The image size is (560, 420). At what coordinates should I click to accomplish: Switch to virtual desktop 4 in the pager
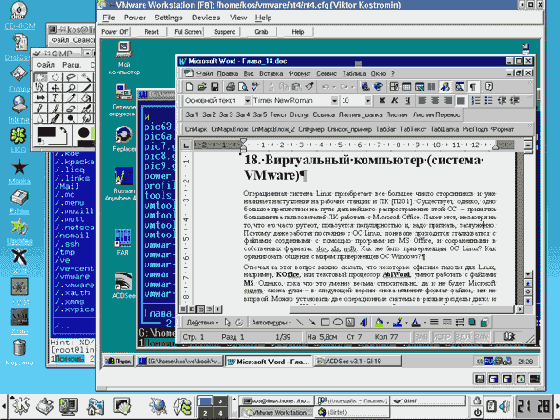220,413
